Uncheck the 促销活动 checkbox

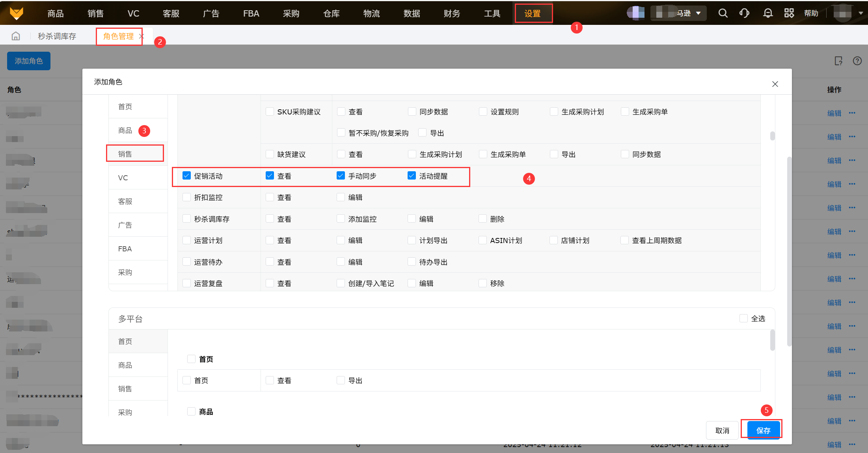(x=187, y=176)
